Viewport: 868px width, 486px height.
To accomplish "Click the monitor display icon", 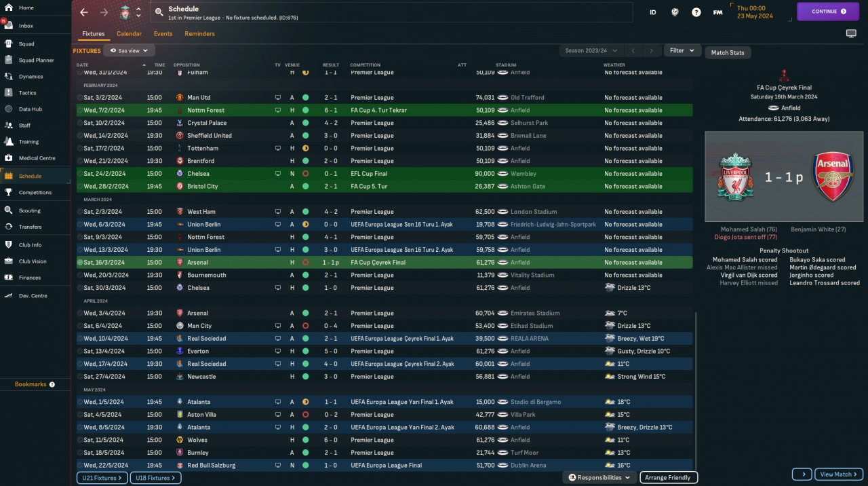I will [851, 33].
